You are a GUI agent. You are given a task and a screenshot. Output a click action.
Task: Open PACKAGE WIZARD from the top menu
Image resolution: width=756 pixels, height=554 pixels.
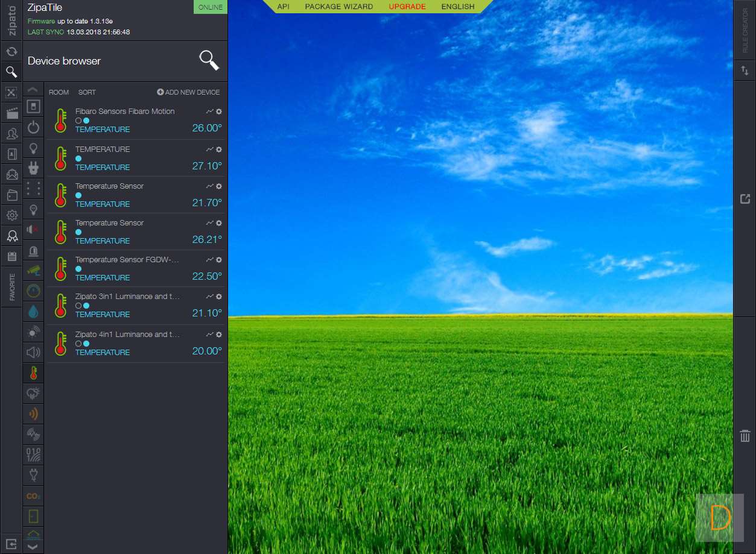[338, 7]
